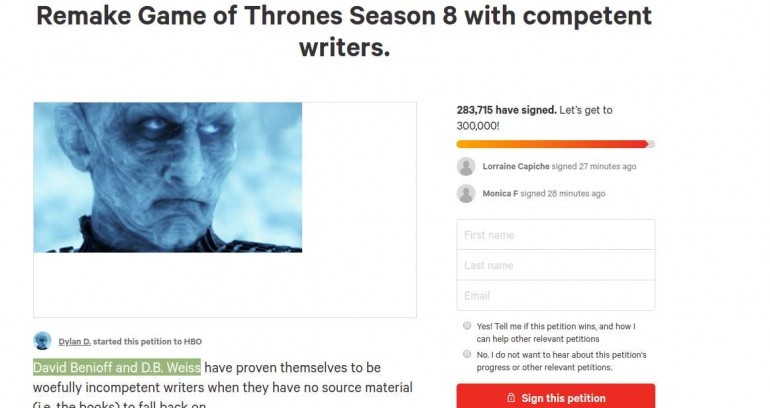
Task: Click the '283,715 have signed' counter text
Action: [x=506, y=110]
